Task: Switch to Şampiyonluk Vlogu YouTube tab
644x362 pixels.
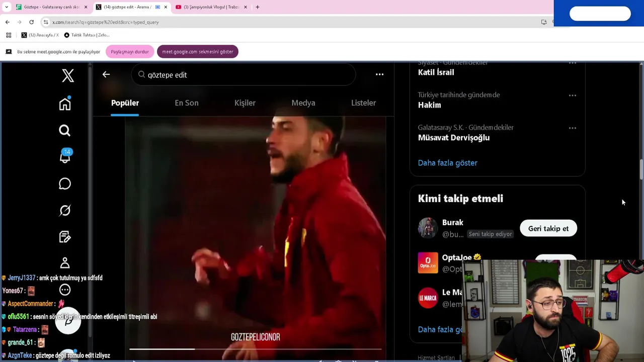Action: pos(211,7)
